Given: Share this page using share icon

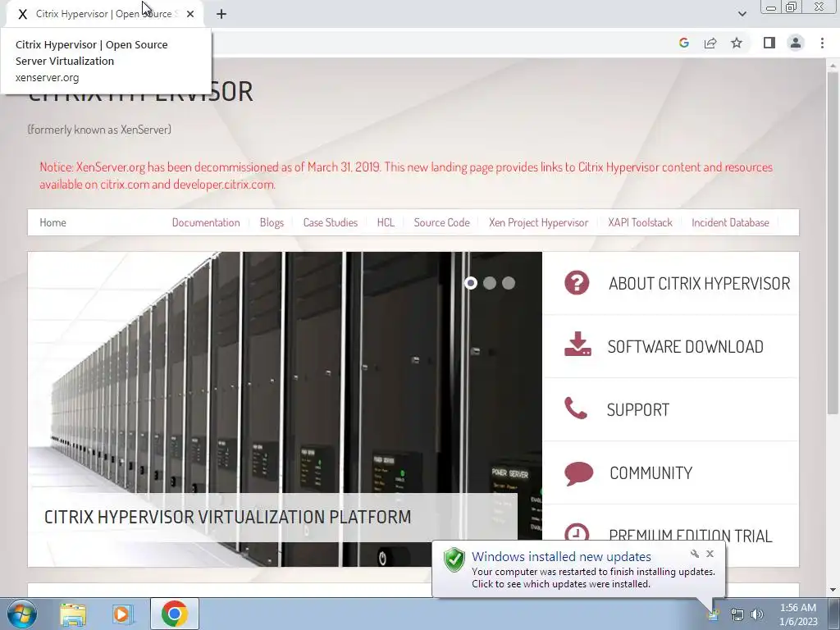Looking at the screenshot, I should click(x=710, y=43).
